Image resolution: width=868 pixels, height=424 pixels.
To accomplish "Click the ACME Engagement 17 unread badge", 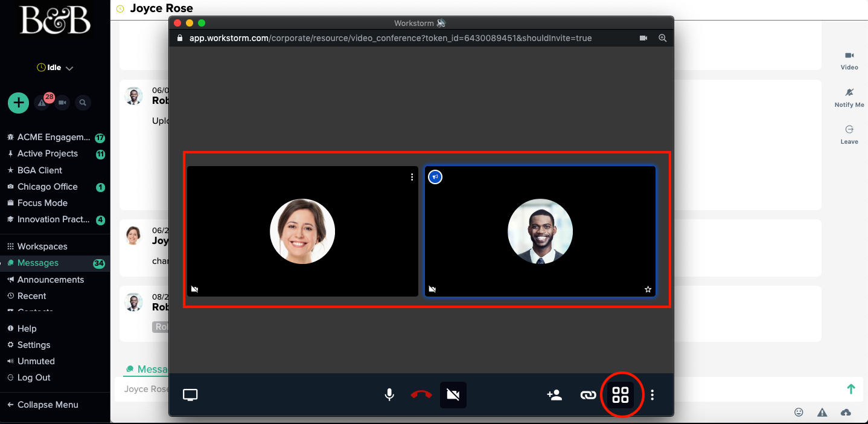I will [100, 138].
